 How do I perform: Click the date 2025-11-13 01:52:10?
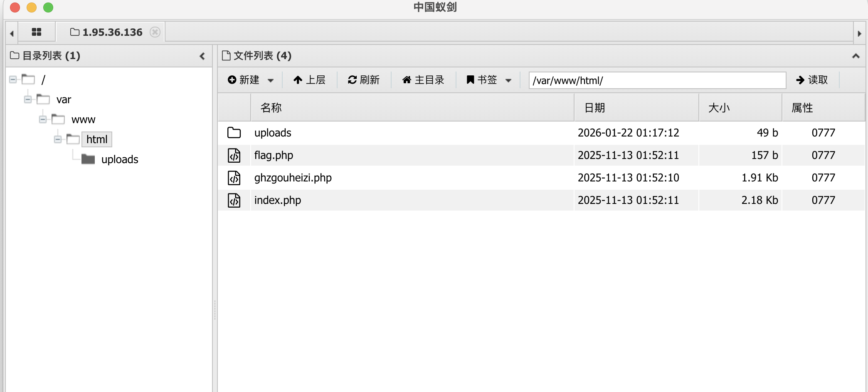click(x=629, y=178)
